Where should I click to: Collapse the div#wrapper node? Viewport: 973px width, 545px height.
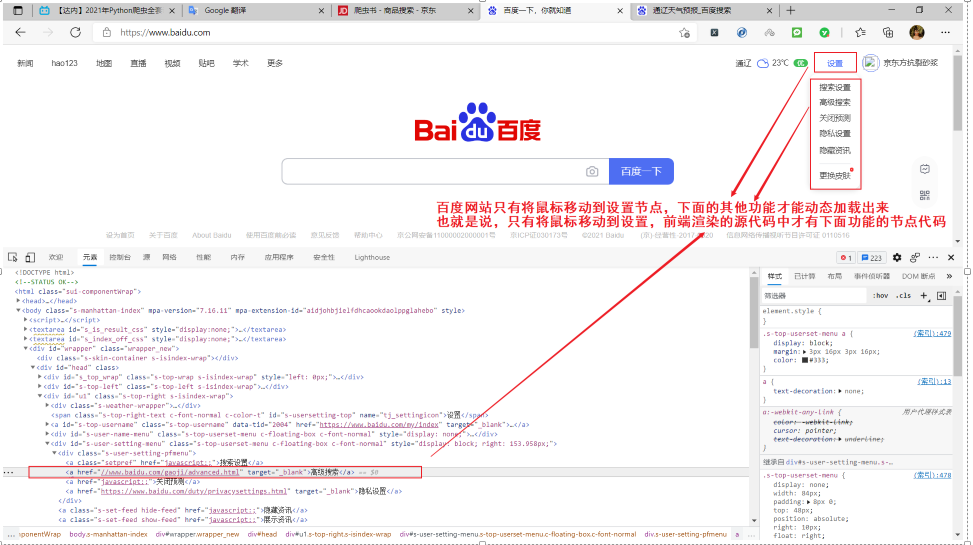coord(25,348)
